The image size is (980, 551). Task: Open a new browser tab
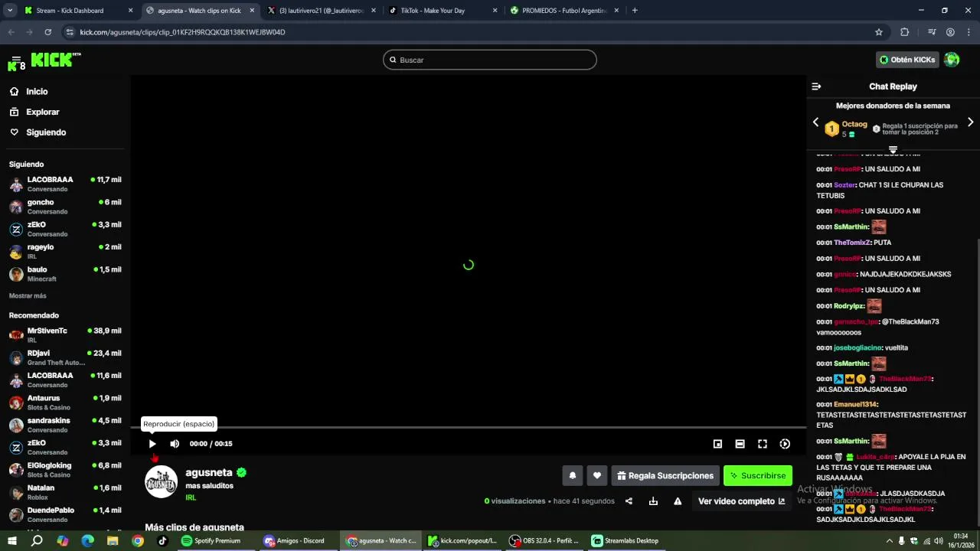point(635,11)
